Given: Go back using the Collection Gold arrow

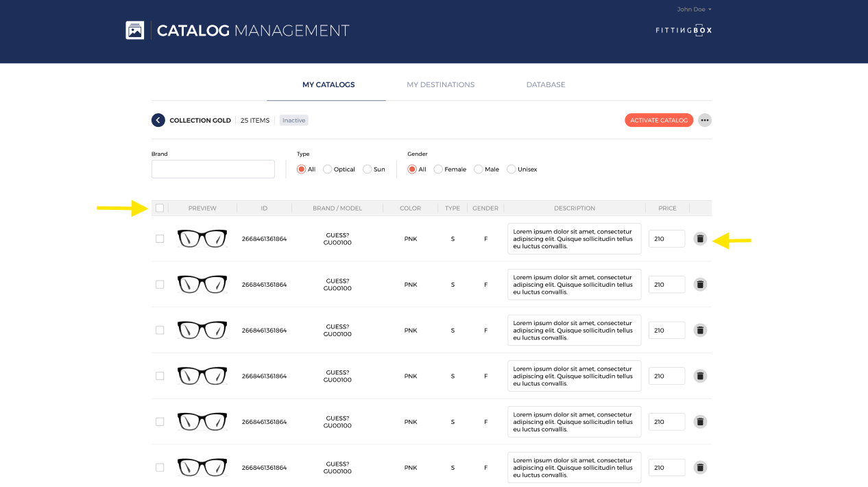Looking at the screenshot, I should click(158, 120).
